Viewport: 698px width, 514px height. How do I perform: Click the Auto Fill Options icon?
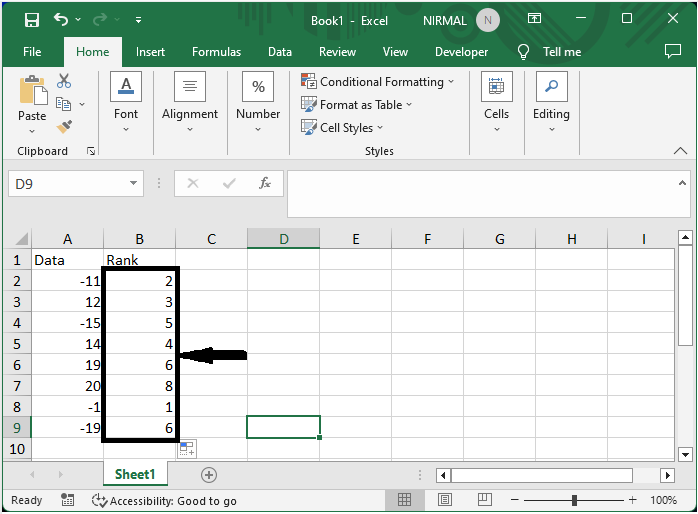187,449
